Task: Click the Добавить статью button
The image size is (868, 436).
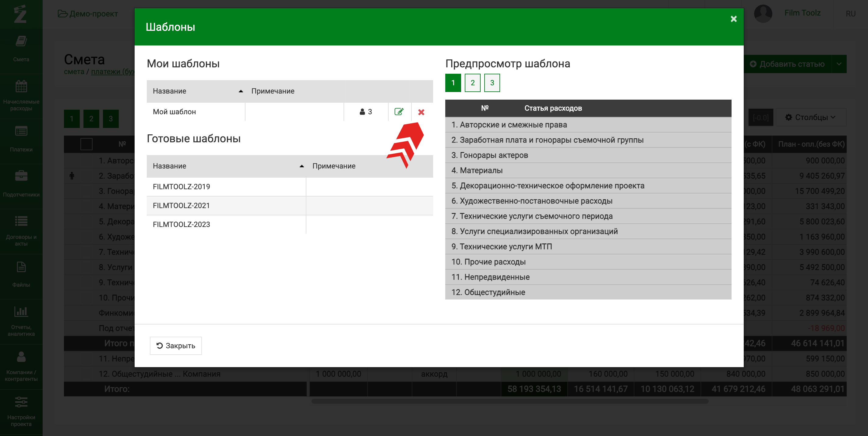Action: [x=787, y=64]
